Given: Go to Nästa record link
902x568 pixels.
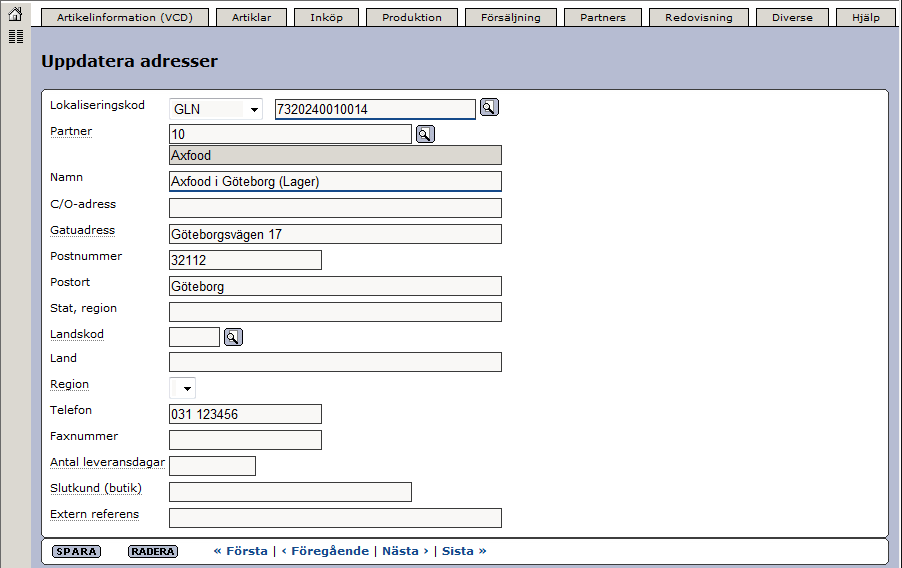Looking at the screenshot, I should tap(406, 551).
